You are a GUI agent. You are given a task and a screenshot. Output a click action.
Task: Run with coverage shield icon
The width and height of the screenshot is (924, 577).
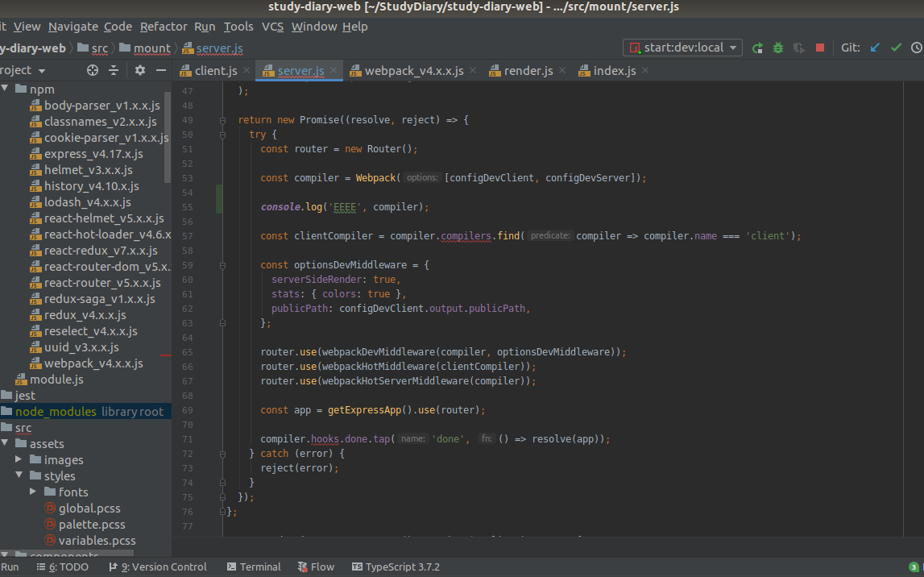[x=799, y=48]
